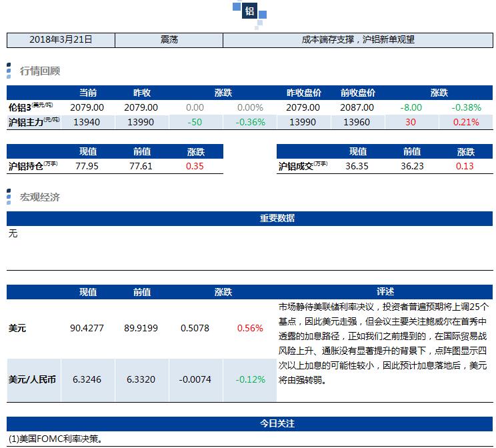Viewport: 496px width, 448px height.
Task: Click the red 0.56% percentage
Action: (250, 328)
